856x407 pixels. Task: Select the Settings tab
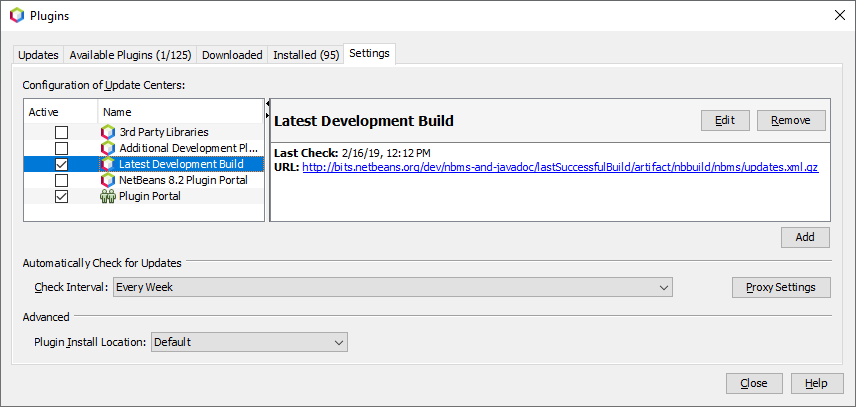click(x=370, y=53)
